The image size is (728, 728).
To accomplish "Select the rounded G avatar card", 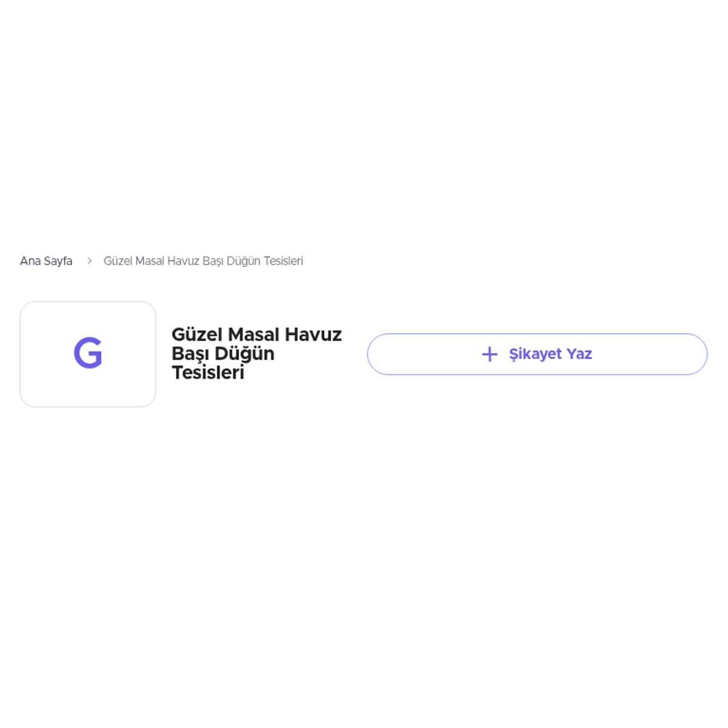I will tap(88, 354).
